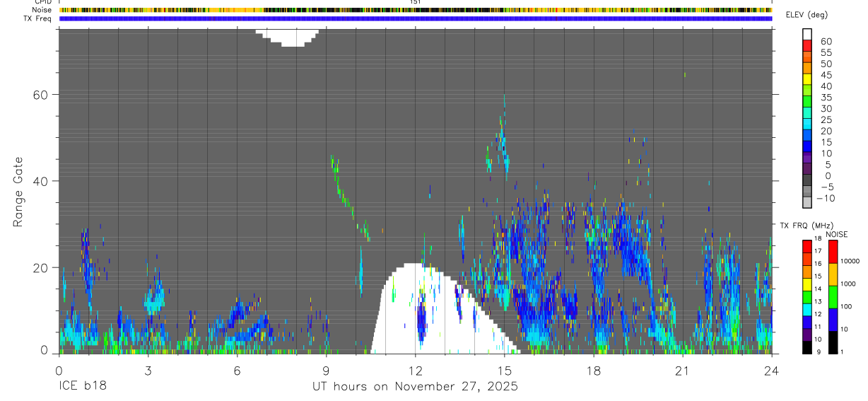Click the '3' tick label on the UT hours axis
Screen dimensions: 868x401
(148, 370)
